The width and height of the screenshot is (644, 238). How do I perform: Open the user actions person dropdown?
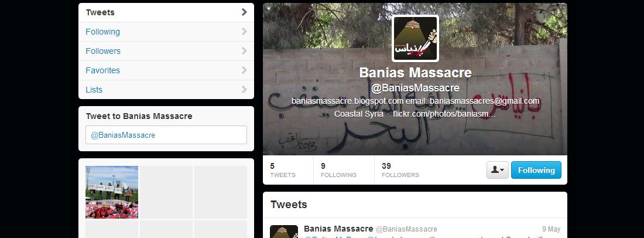498,170
